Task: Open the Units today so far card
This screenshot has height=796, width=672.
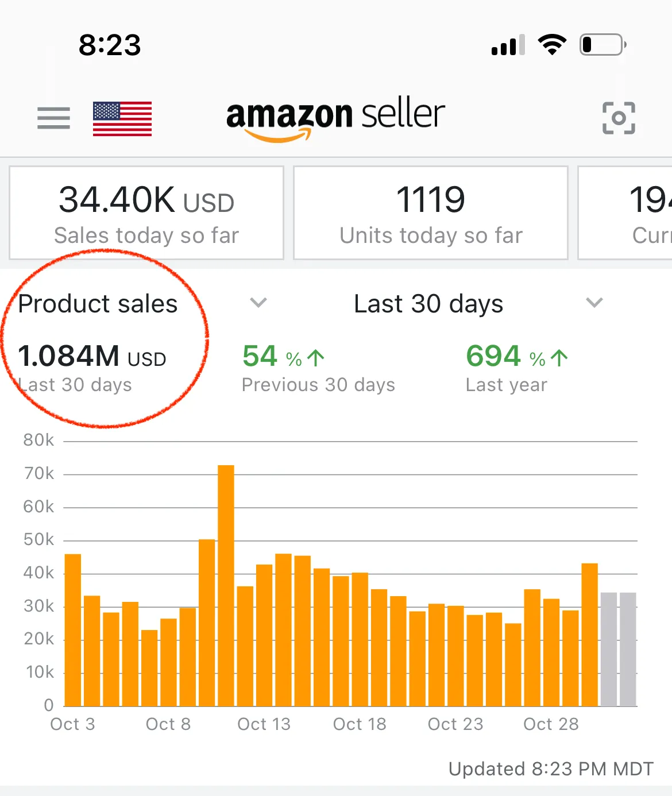Action: [431, 213]
